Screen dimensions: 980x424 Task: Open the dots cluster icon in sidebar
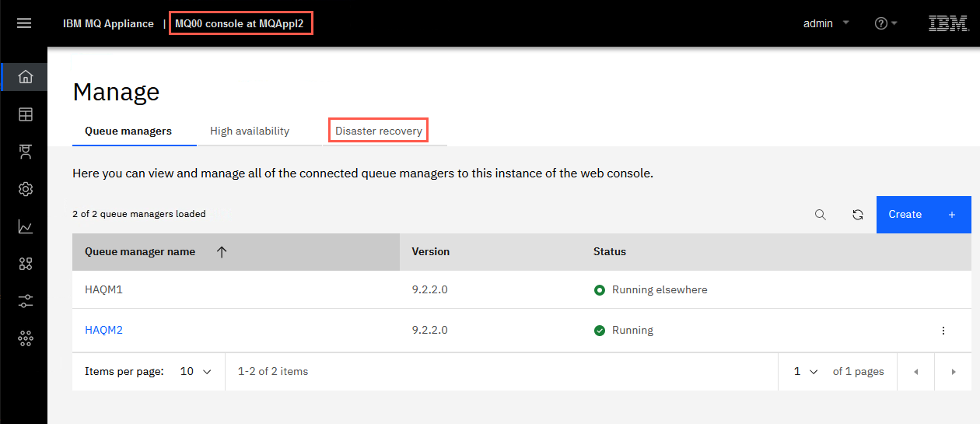(25, 338)
